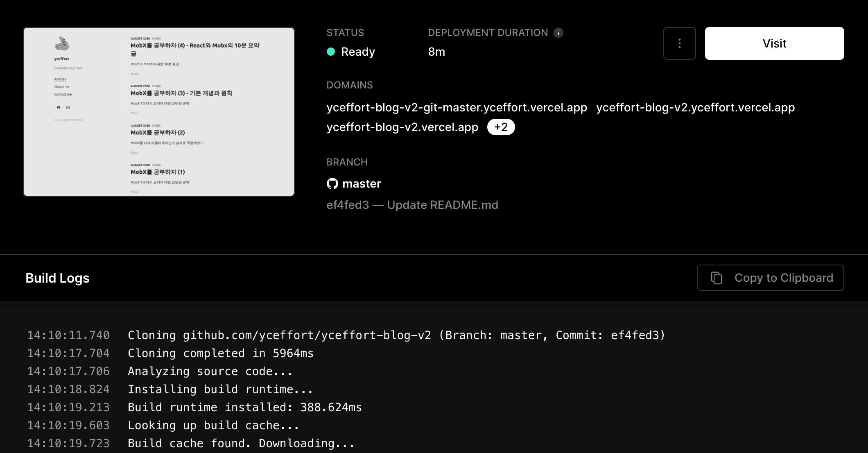868x453 pixels.
Task: Select the 'Cloning github.com/yceffort' log line
Action: coord(396,335)
